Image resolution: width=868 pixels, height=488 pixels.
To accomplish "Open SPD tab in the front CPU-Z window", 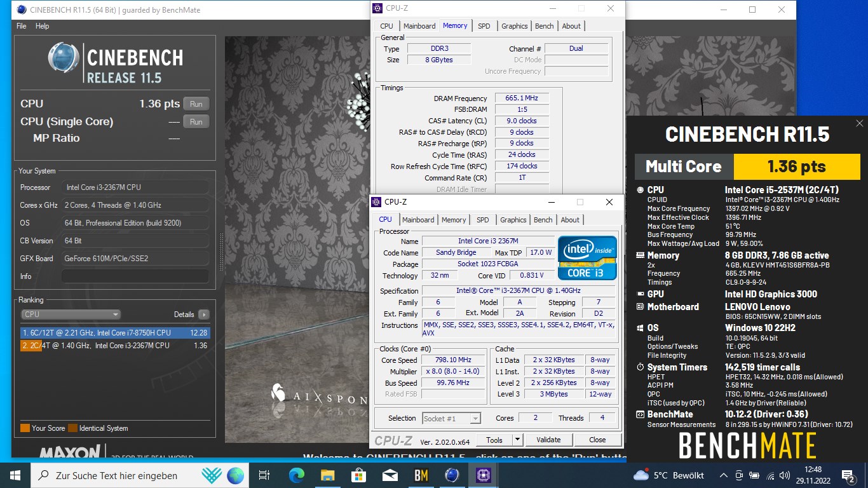I will (483, 220).
